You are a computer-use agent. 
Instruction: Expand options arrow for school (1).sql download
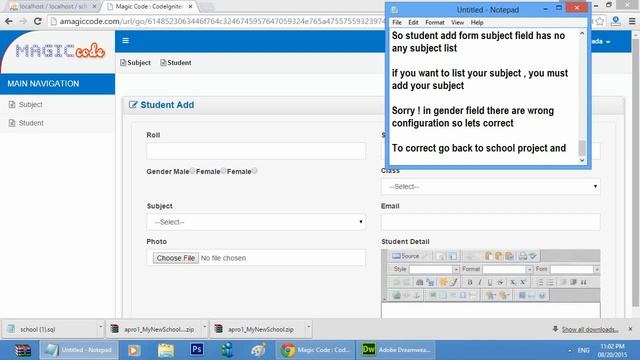pyautogui.click(x=100, y=327)
